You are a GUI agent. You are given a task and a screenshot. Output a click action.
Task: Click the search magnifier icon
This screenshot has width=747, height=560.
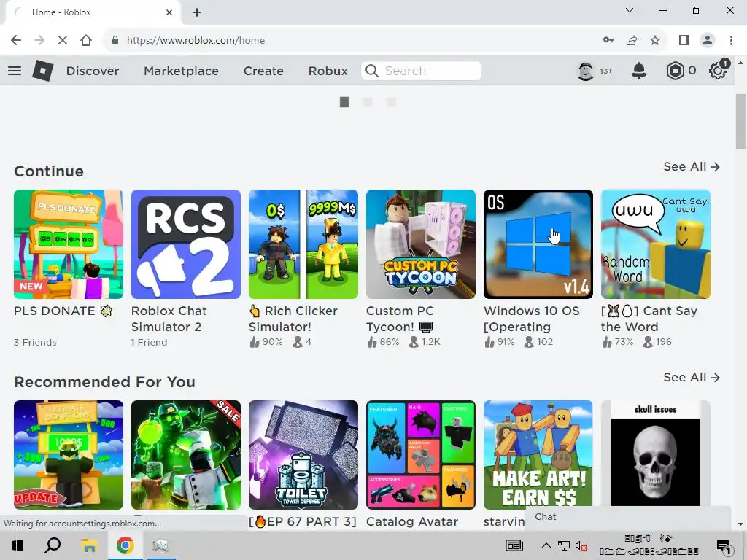point(372,71)
